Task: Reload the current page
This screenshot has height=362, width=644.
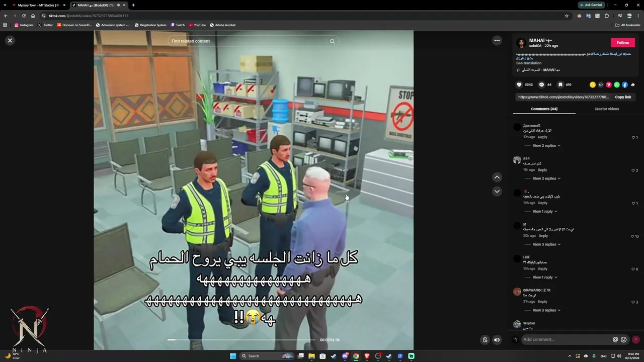Action: (x=24, y=16)
